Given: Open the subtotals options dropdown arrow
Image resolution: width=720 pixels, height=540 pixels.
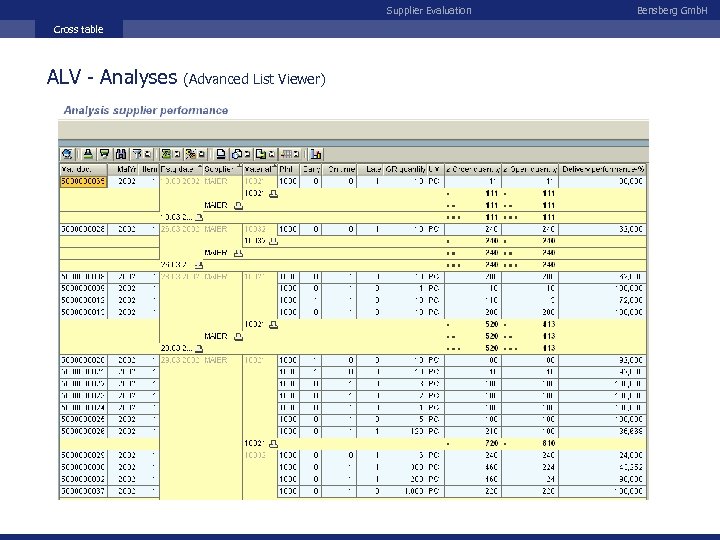Looking at the screenshot, I should [202, 154].
